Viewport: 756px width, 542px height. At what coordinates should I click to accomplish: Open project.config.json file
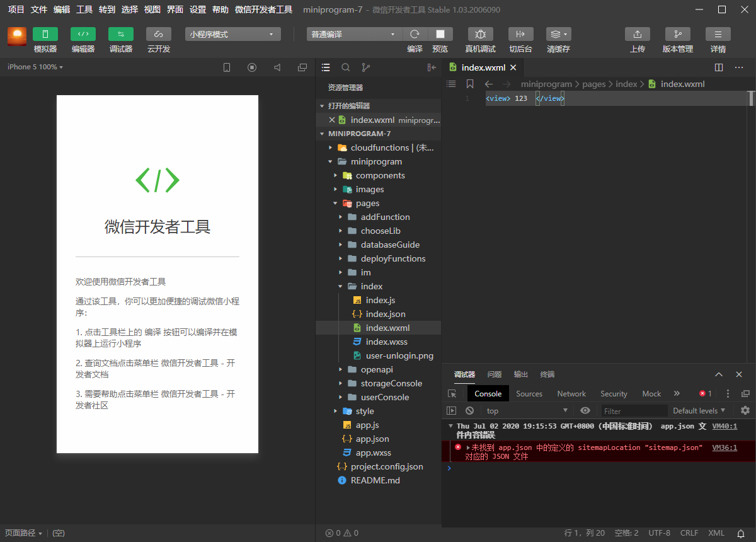pos(378,466)
